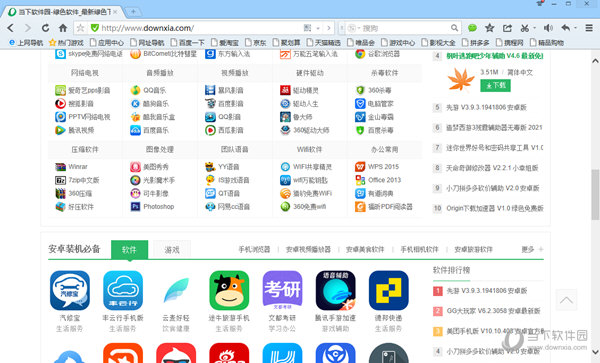600x363 pixels.
Task: Open the green WeChat chat icon
Action: tap(472, 28)
